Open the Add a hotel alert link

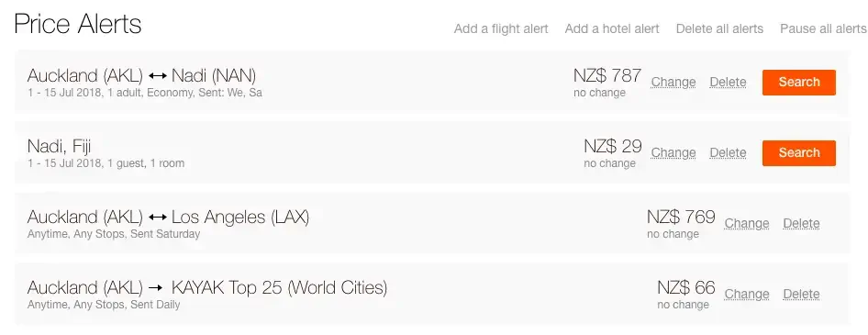point(612,28)
